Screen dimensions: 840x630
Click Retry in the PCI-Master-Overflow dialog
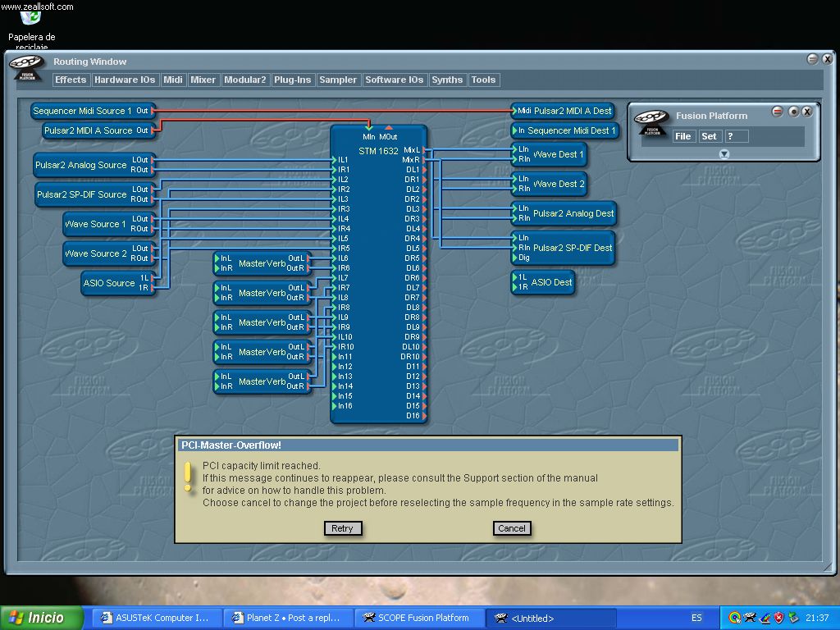click(342, 528)
